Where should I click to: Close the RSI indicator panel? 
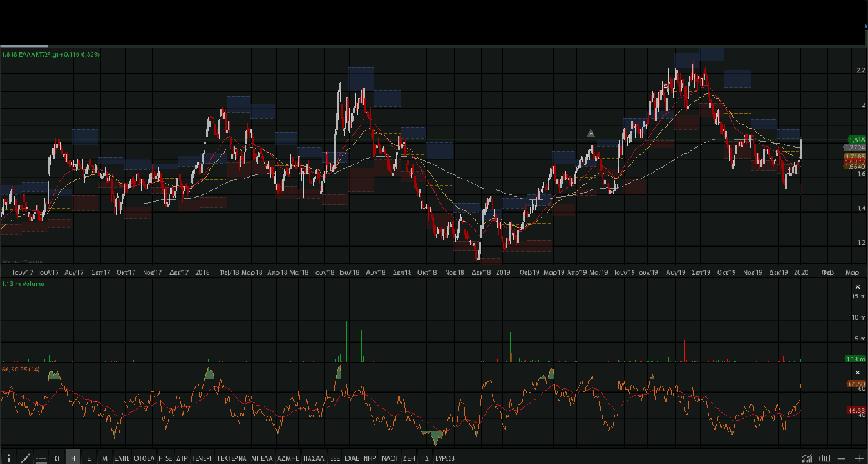click(858, 371)
